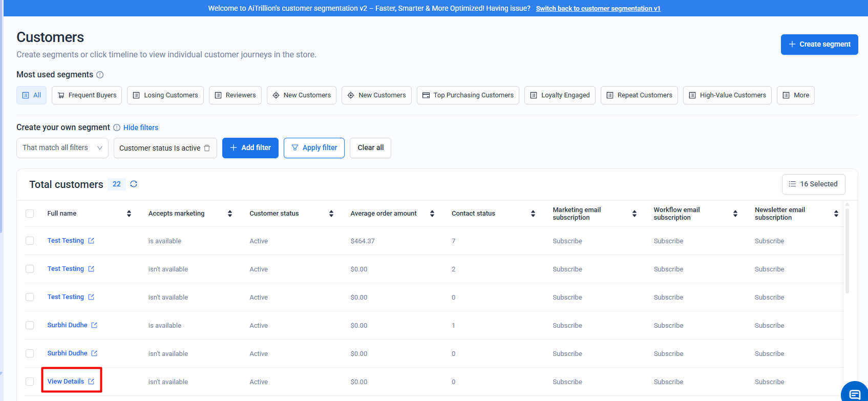
Task: Open the That match all filters dropdown
Action: 62,148
